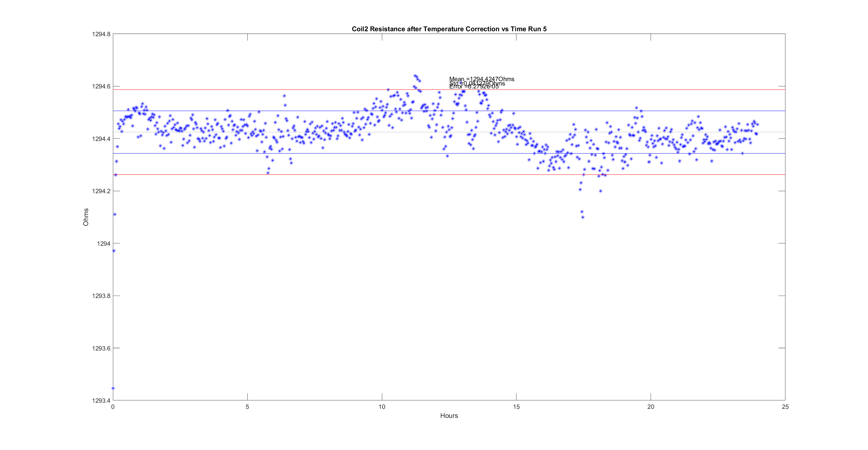Click the 1294.8 y-axis tick label
This screenshot has width=868, height=450.
coord(101,34)
